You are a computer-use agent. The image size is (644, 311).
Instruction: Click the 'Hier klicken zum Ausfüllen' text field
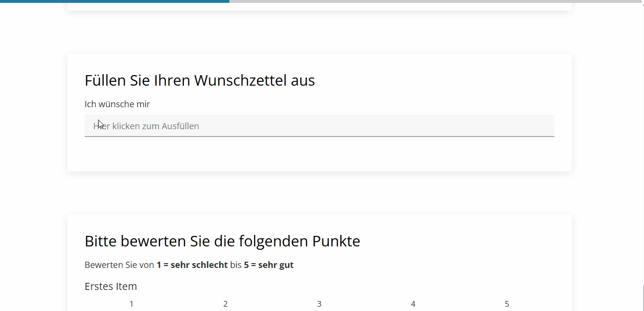319,125
